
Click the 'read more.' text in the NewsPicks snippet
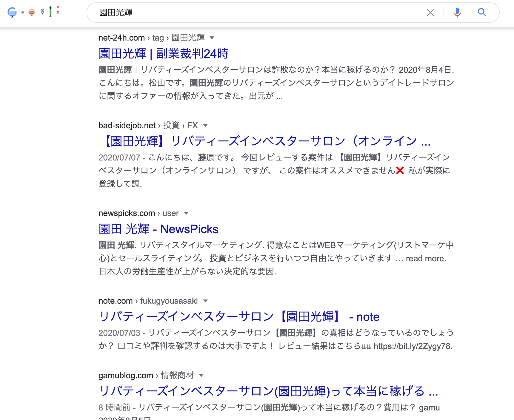pyautogui.click(x=426, y=258)
